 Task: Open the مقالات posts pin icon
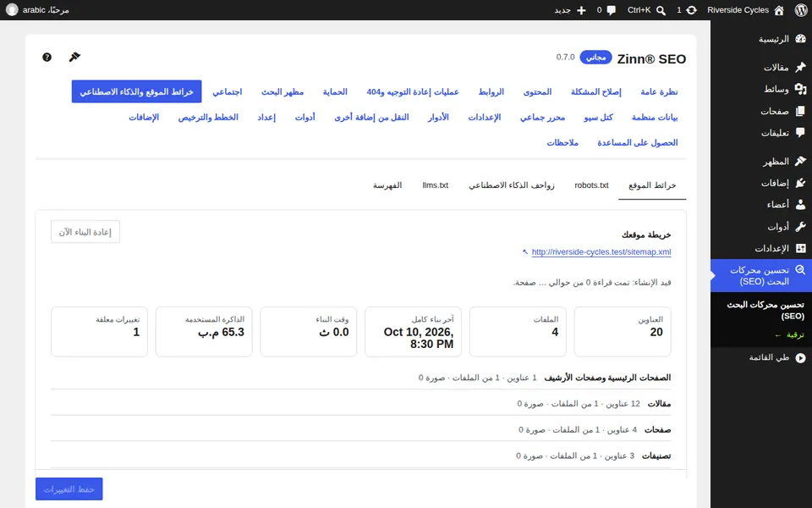(x=801, y=67)
